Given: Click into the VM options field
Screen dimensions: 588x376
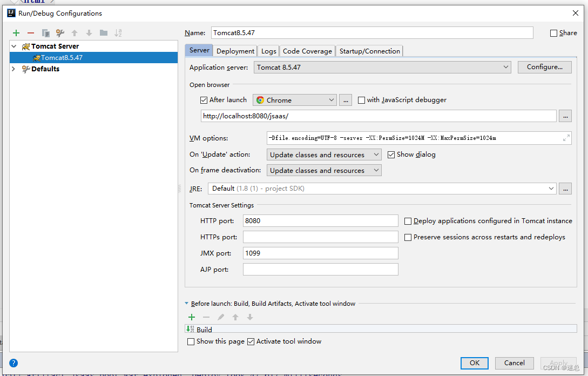Looking at the screenshot, I should point(419,138).
